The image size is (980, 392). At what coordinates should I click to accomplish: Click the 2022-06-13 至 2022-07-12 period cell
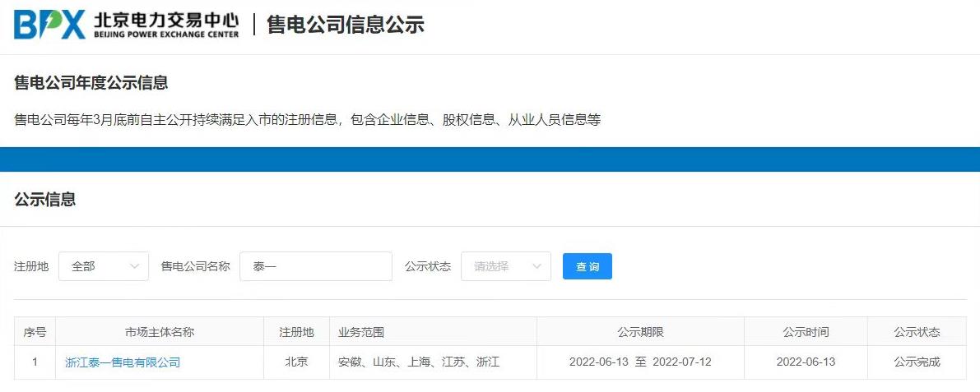coord(640,362)
